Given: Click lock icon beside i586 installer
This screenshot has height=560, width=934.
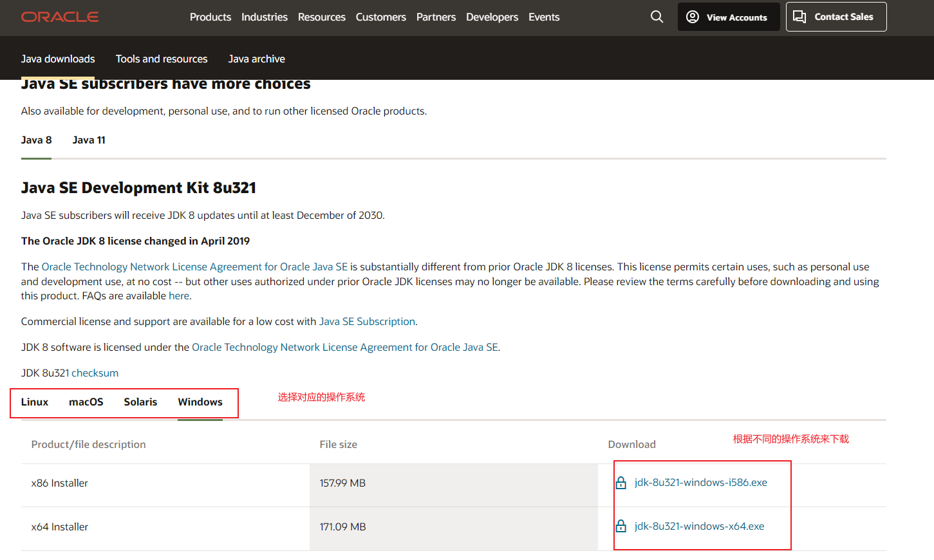Looking at the screenshot, I should click(621, 483).
